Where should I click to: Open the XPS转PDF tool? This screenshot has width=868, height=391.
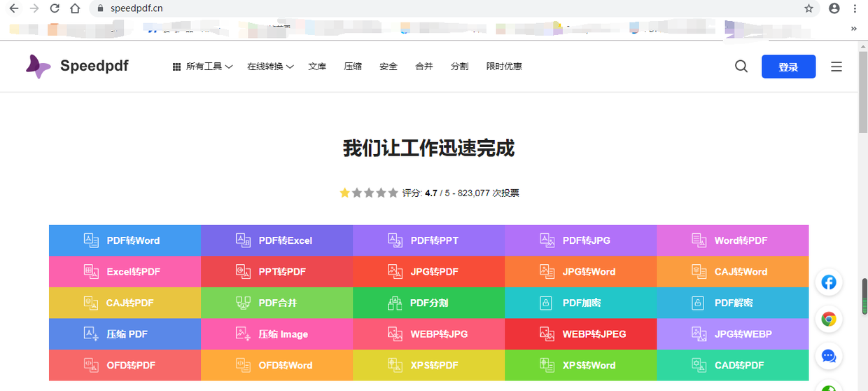(428, 365)
